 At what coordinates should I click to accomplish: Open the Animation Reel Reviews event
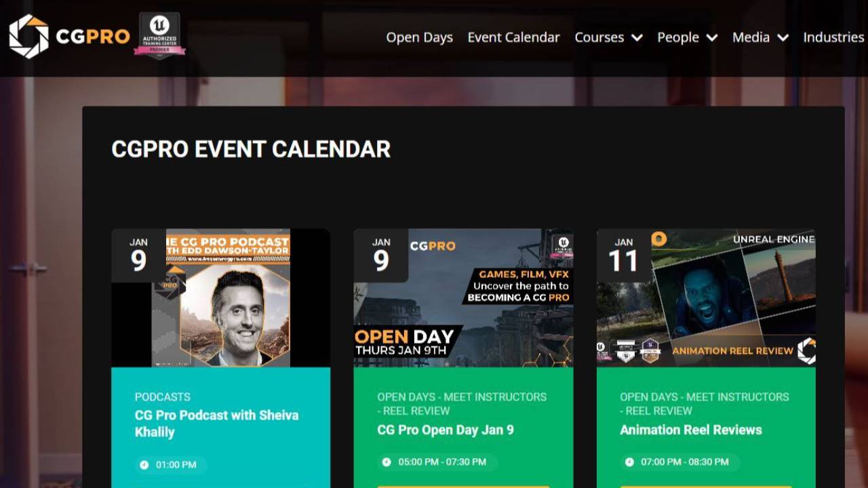pos(690,429)
